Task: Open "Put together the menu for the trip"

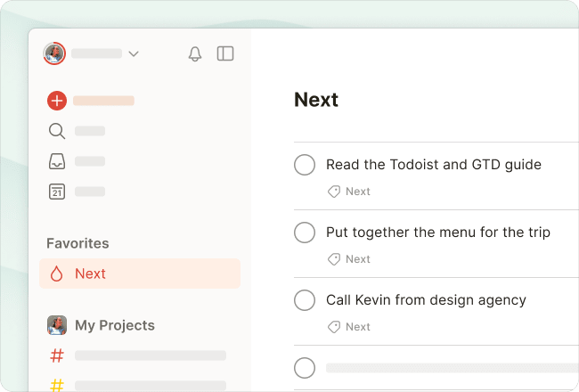Action: point(437,233)
